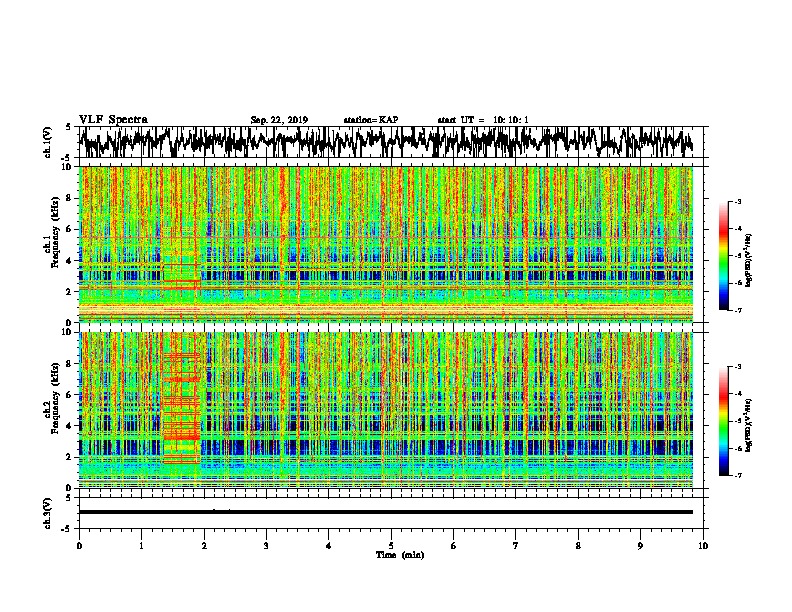Select the ch.2 spectrogram's color scale bar
The width and height of the screenshot is (792, 612).
723,421
